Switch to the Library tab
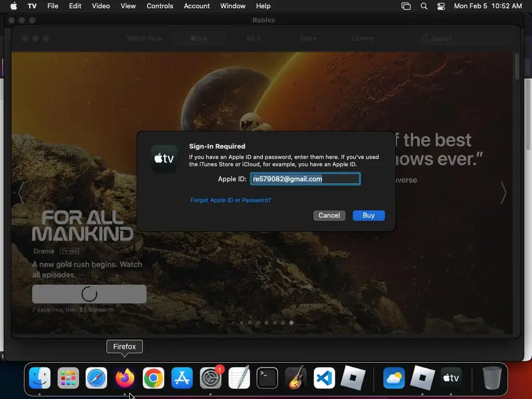This screenshot has width=532, height=399. (x=363, y=38)
